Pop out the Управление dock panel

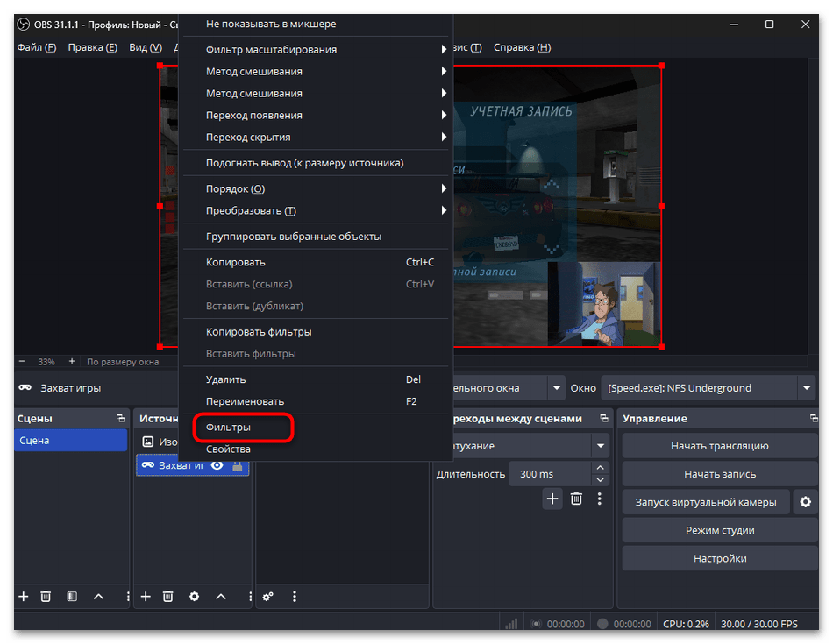[814, 418]
